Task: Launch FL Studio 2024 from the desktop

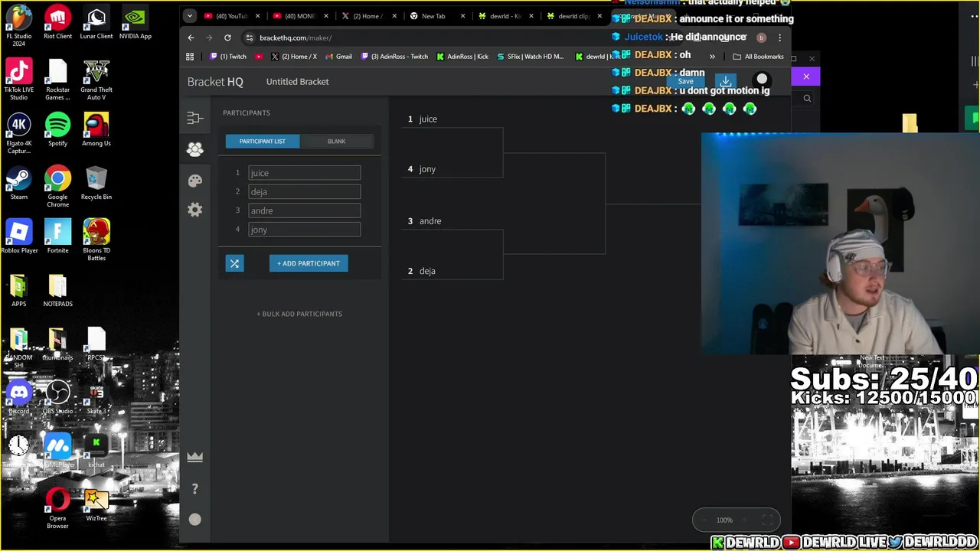Action: (x=19, y=25)
